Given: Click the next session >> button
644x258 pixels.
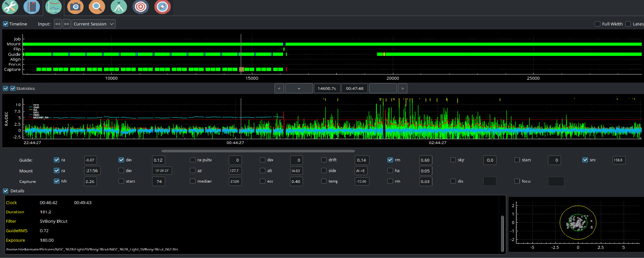Looking at the screenshot, I should click(x=67, y=24).
